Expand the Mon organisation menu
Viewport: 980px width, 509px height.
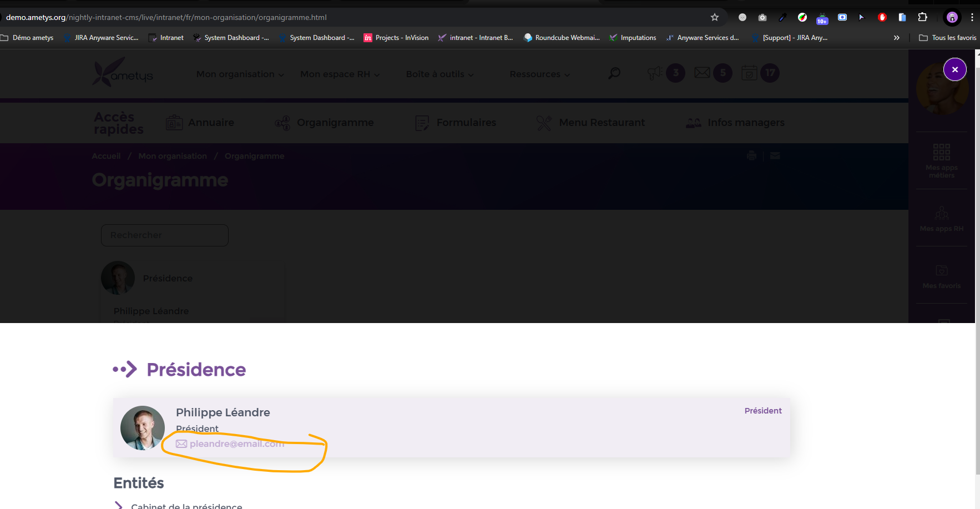[x=240, y=74]
